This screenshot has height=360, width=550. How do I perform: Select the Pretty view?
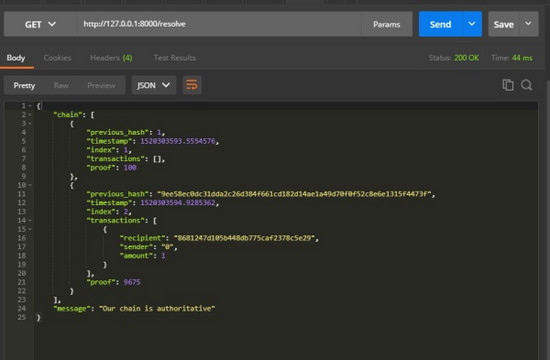point(24,85)
